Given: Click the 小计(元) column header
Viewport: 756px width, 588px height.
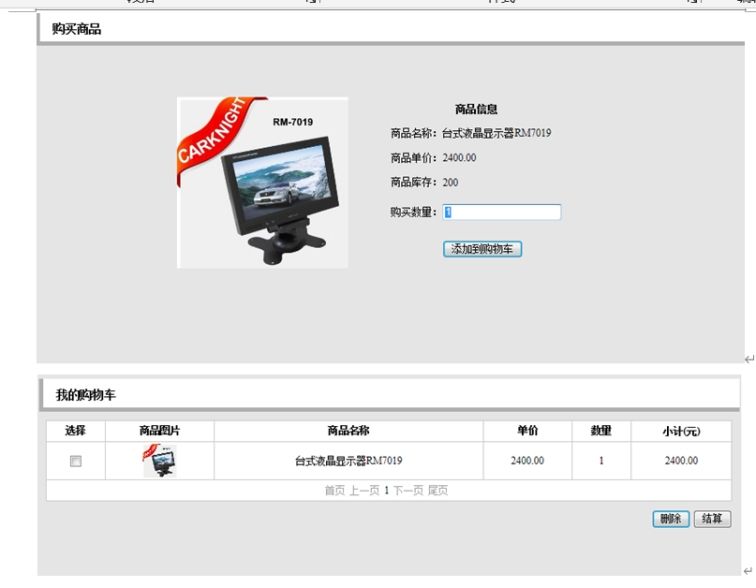Looking at the screenshot, I should pyautogui.click(x=681, y=431).
